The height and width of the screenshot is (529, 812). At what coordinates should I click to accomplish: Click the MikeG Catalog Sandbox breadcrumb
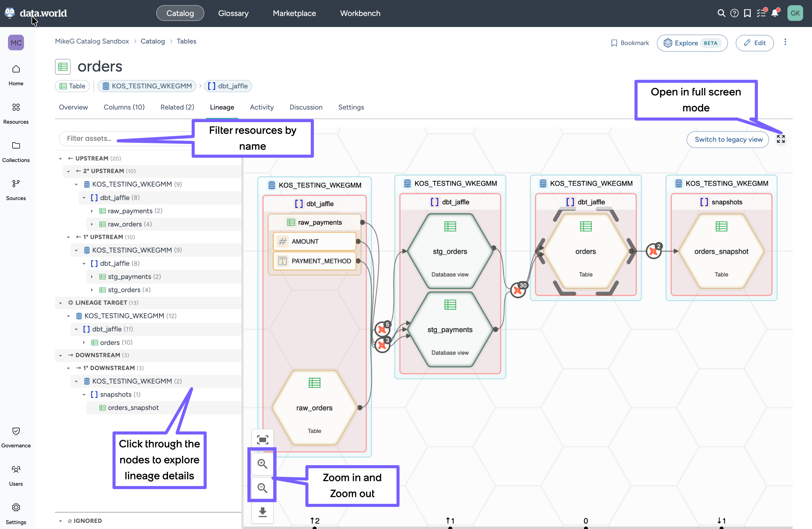[x=92, y=41]
